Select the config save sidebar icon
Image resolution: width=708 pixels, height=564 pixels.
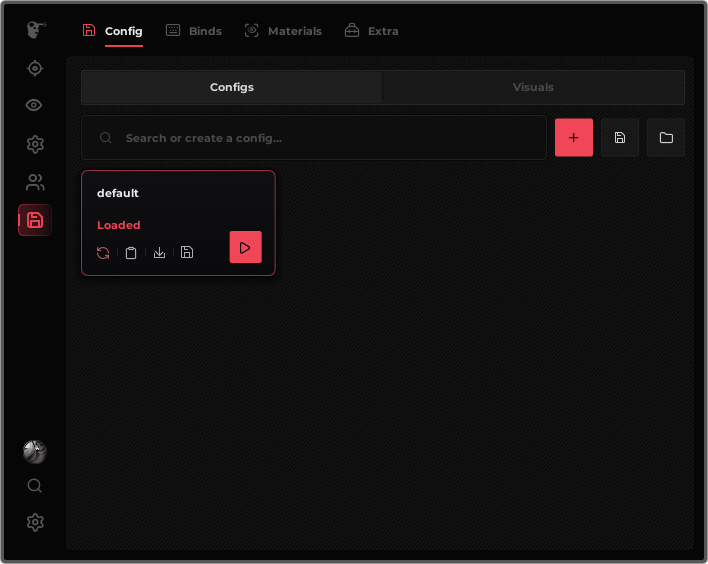pyautogui.click(x=35, y=220)
